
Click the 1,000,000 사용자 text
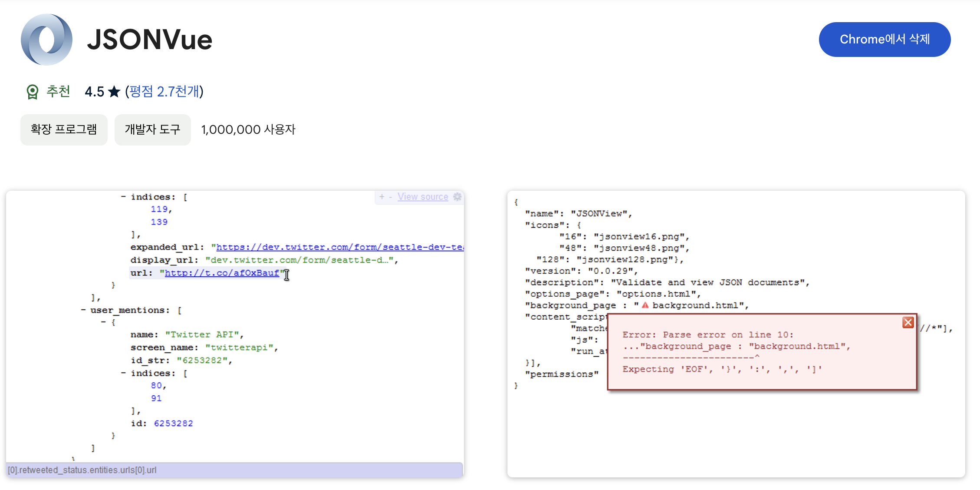(248, 129)
